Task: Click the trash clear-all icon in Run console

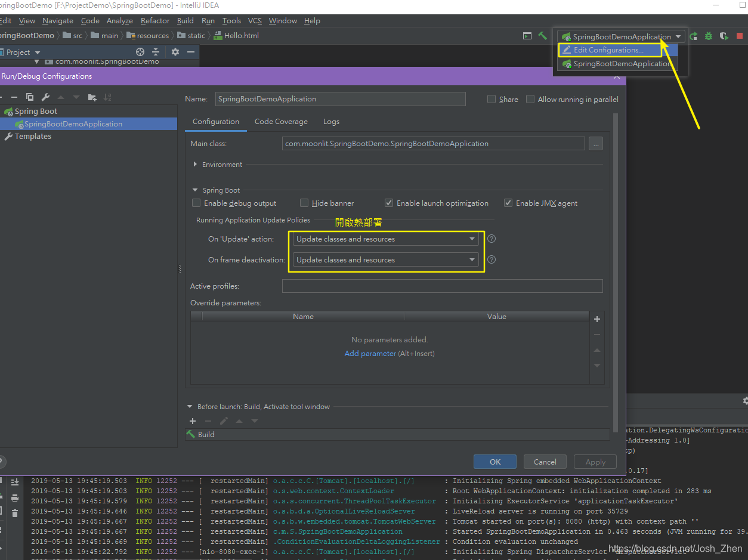Action: pos(15,513)
